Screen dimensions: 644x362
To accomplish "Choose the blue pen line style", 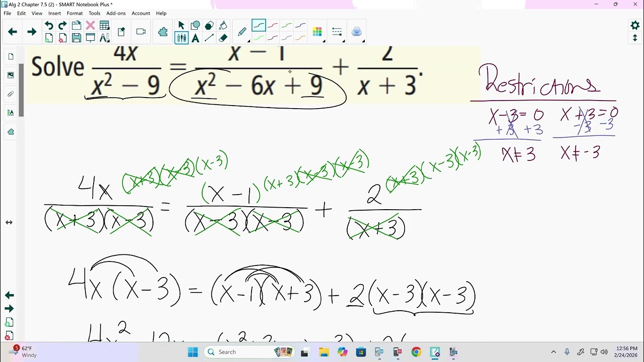I will 300,25.
